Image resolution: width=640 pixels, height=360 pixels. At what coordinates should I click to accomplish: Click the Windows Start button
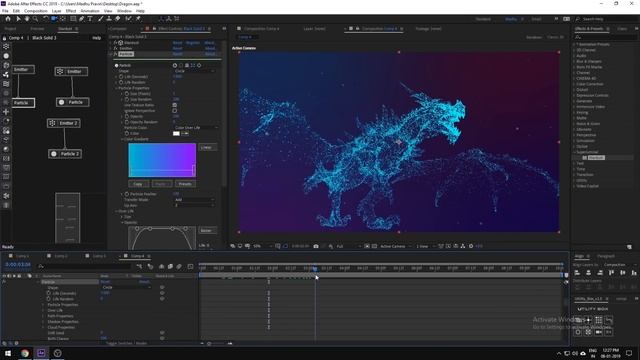[8, 353]
